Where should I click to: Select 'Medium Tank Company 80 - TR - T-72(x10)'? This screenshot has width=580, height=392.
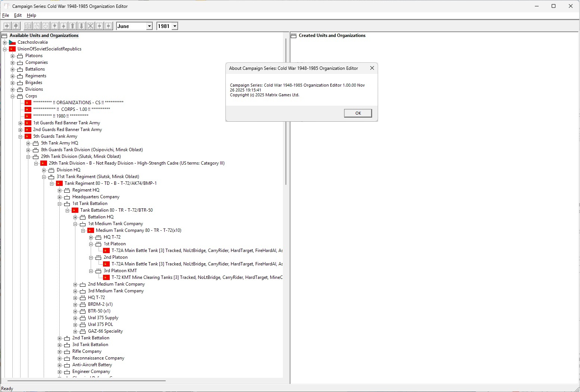(138, 230)
